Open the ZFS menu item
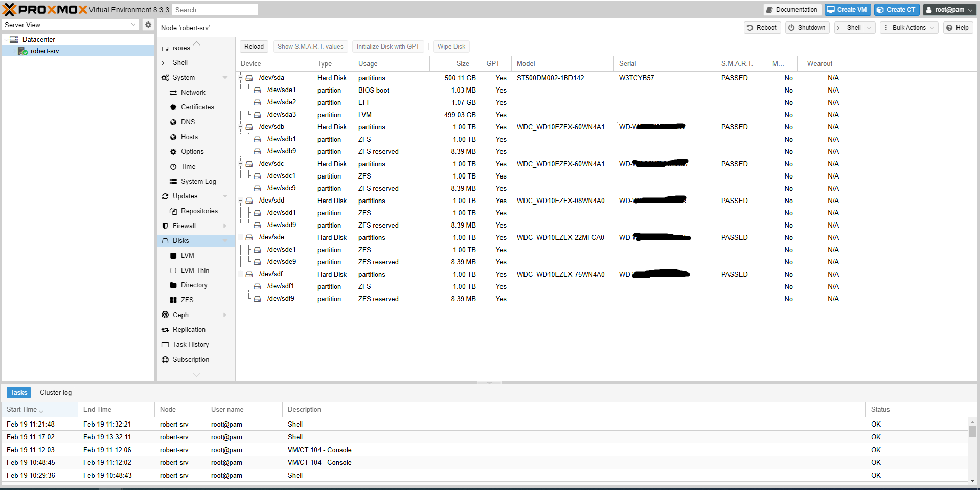Screen dimensions: 980x490 (187, 300)
